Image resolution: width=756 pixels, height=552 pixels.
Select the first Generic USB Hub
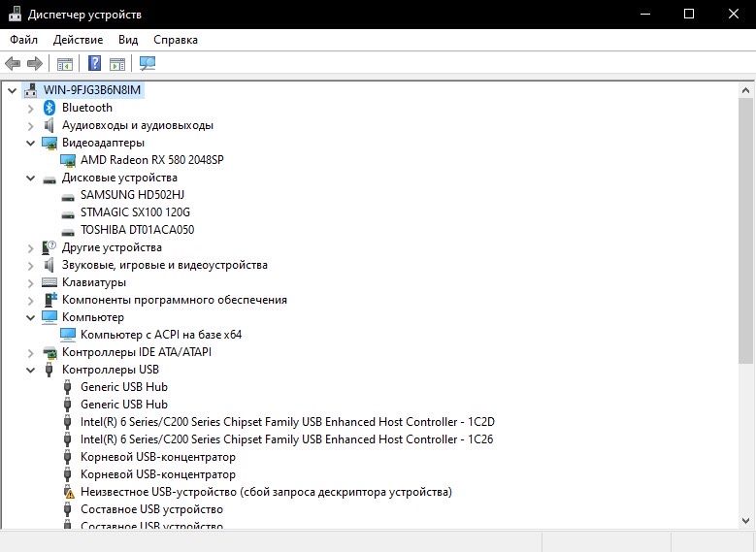124,387
